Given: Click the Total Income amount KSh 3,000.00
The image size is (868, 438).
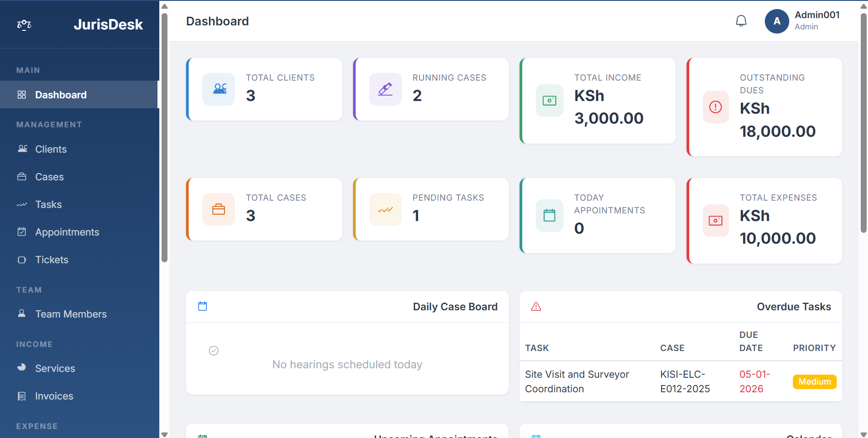Looking at the screenshot, I should click(609, 107).
